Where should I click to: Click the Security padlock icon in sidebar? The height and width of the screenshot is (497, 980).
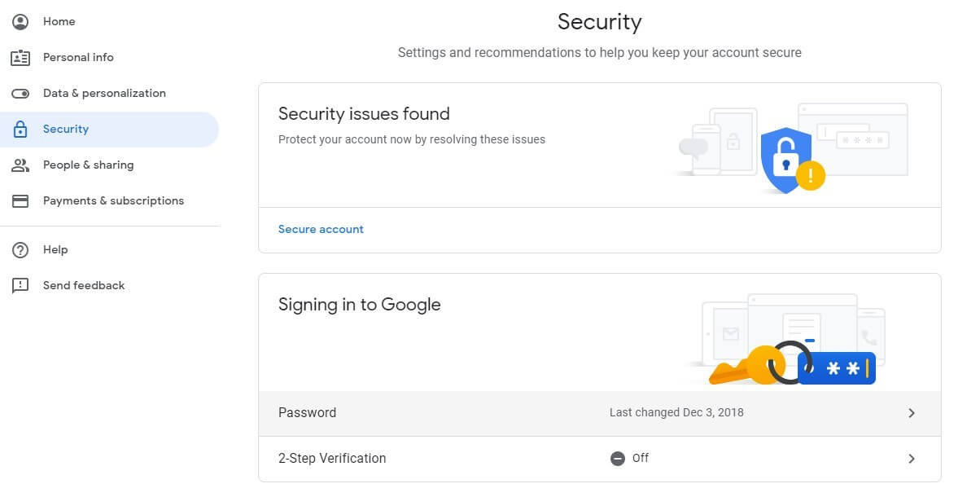pos(20,129)
